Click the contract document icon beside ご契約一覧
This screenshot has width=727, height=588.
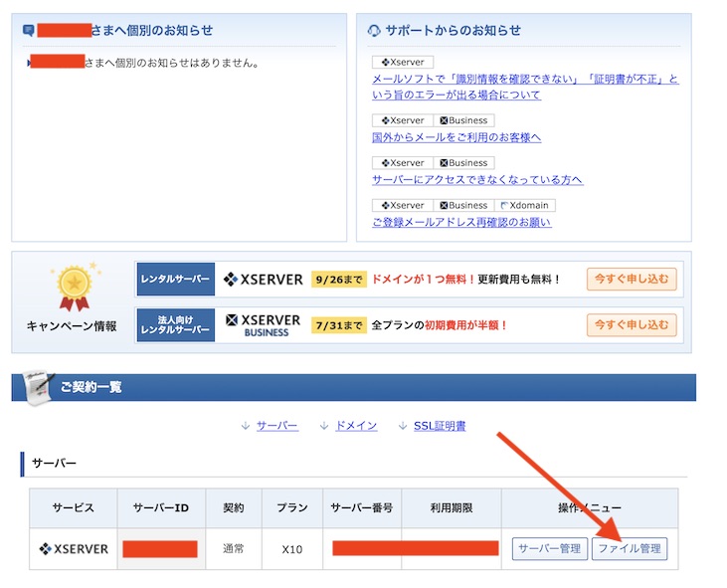(x=38, y=388)
